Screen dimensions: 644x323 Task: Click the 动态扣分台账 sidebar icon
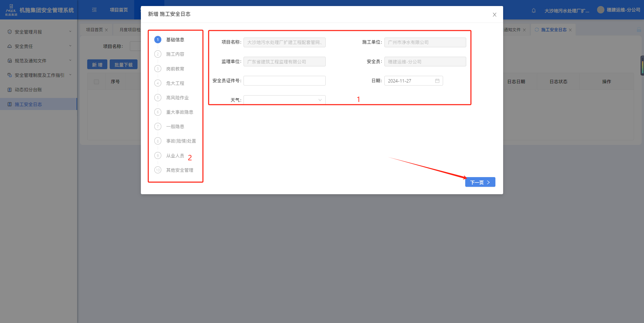[10, 90]
